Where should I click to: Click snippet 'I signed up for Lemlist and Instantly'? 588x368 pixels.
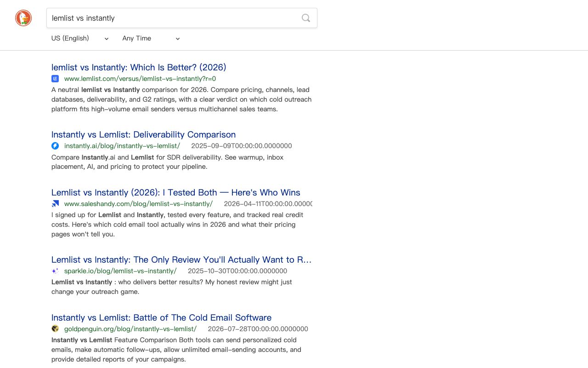pyautogui.click(x=177, y=224)
